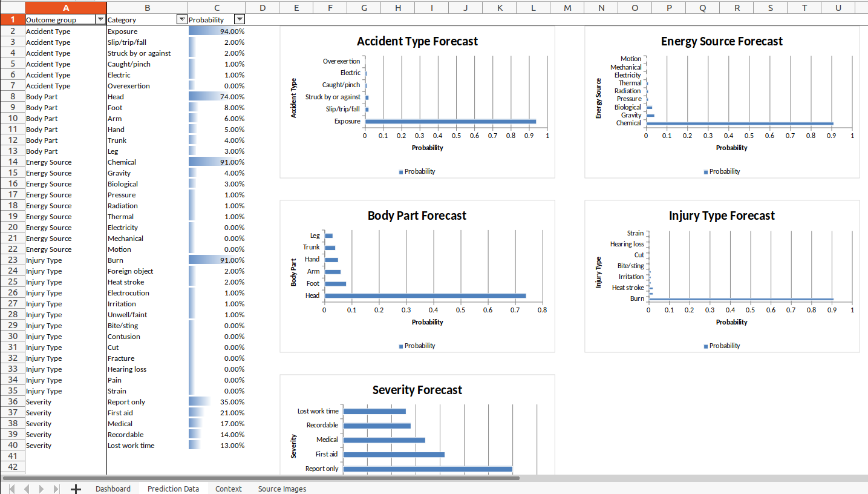
Task: Open the Outcome group filter dropdown
Action: (x=100, y=19)
